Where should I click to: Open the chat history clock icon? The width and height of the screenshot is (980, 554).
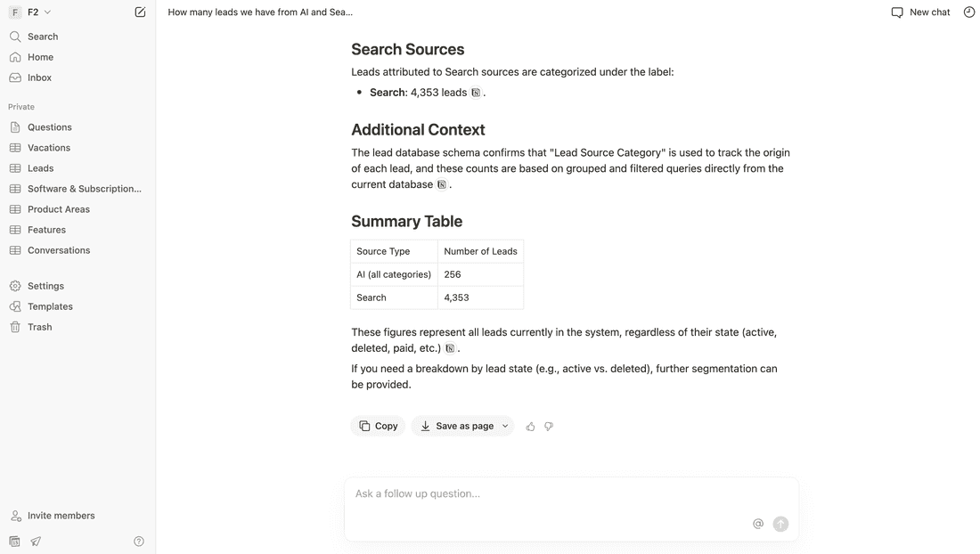[x=969, y=12]
